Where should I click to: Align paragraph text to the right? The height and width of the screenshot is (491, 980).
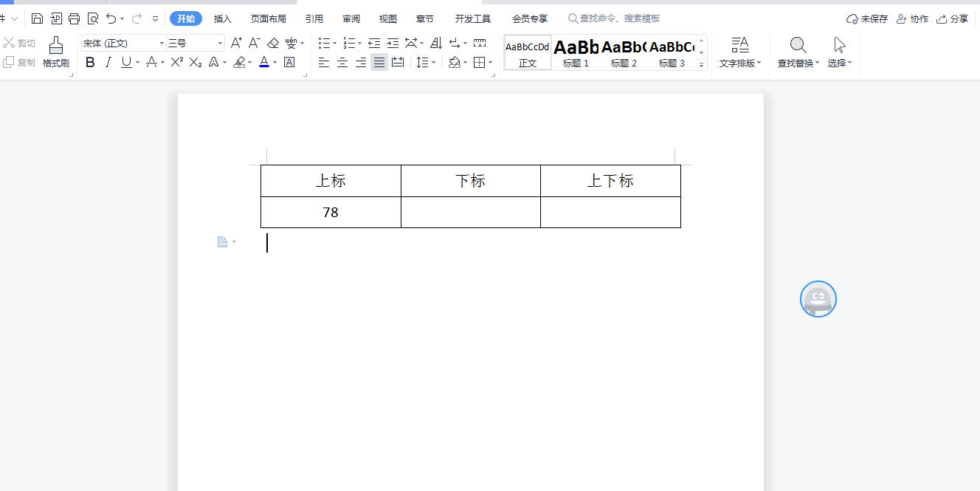(361, 63)
